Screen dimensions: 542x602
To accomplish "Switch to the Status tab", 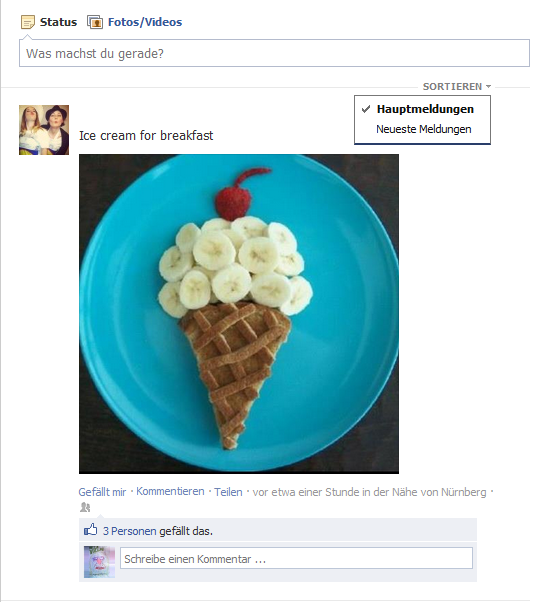I will [58, 22].
